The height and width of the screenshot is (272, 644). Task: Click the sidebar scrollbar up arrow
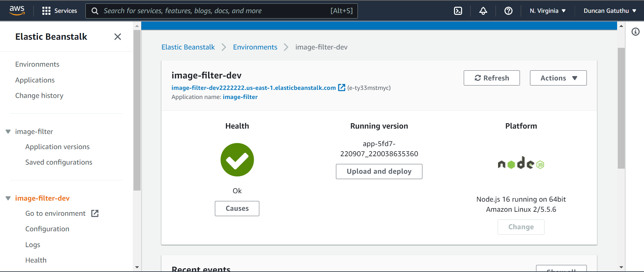pos(137,26)
